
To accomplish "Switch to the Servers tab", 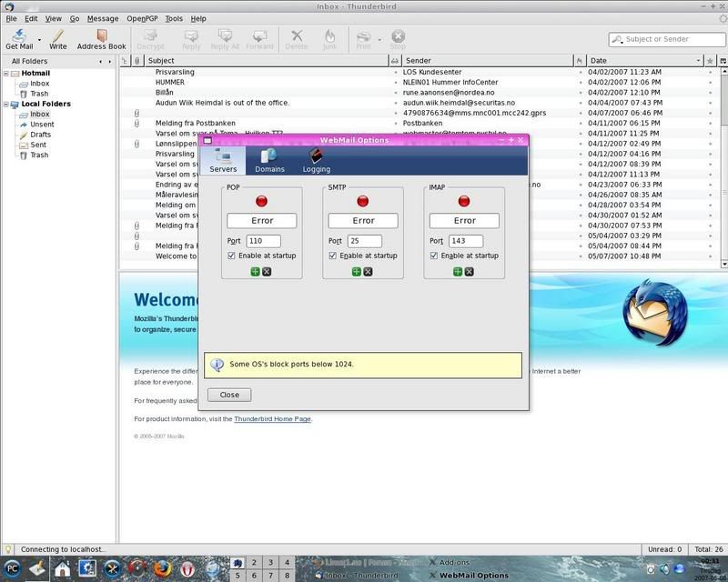I will pos(223,160).
